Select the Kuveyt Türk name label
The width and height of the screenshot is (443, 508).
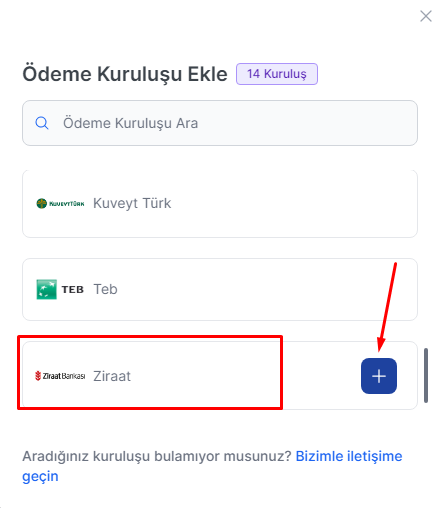tap(132, 203)
